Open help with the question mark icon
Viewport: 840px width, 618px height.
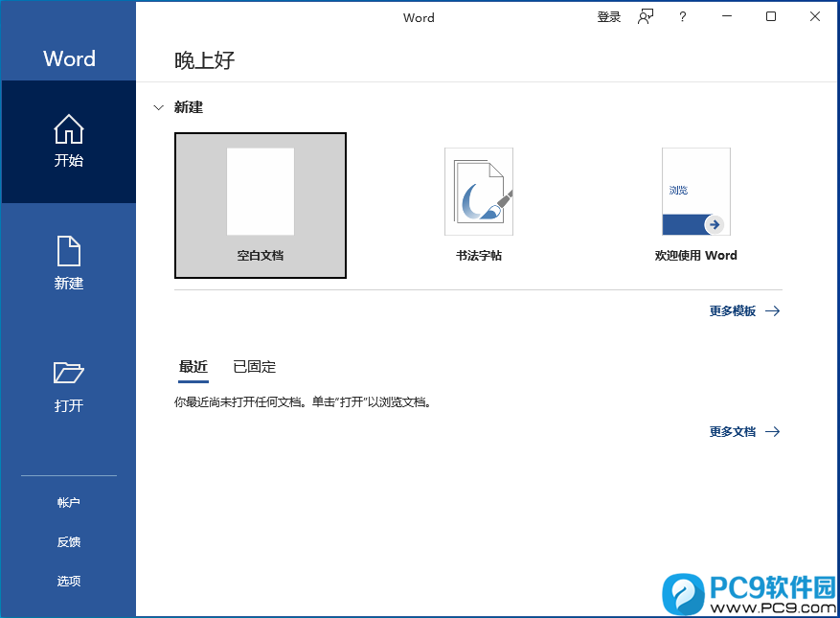pyautogui.click(x=682, y=17)
